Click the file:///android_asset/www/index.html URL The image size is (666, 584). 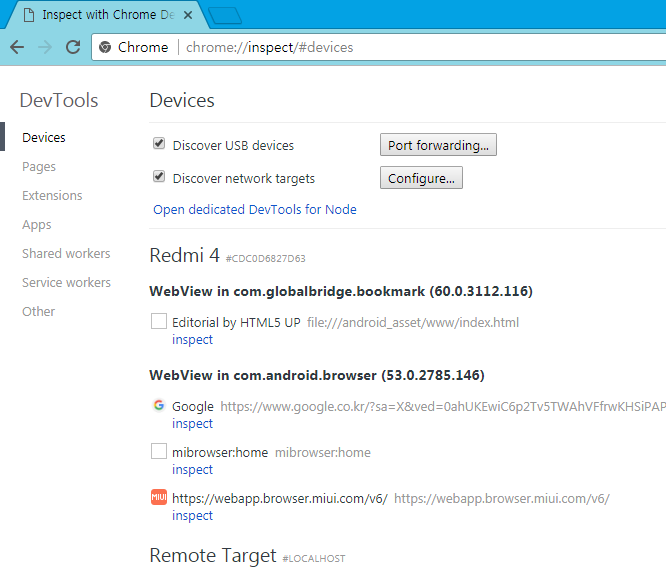[413, 322]
